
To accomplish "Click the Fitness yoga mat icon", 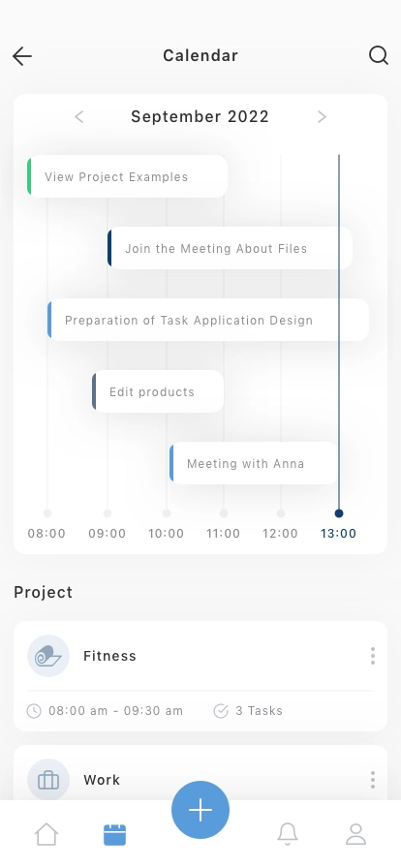I will point(48,656).
